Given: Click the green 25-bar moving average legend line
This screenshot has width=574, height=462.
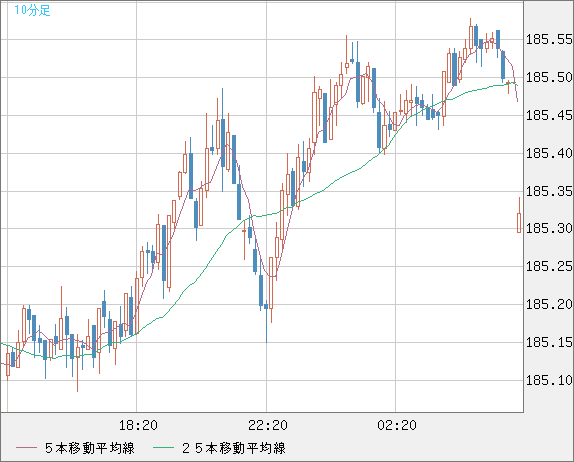Looking at the screenshot, I should [x=163, y=448].
